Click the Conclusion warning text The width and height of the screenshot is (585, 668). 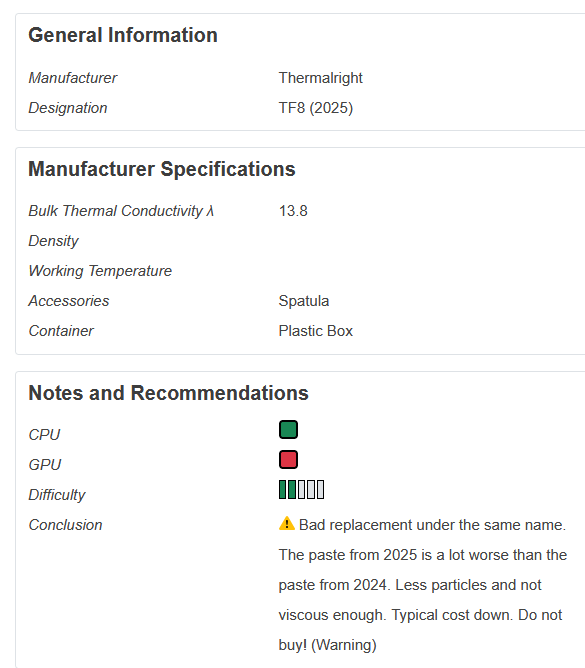423,585
